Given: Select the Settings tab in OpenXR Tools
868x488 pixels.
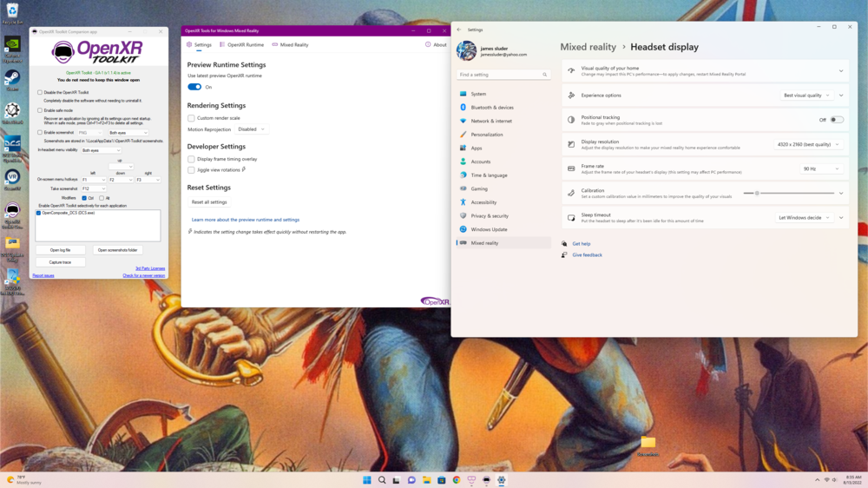Looking at the screenshot, I should click(200, 45).
